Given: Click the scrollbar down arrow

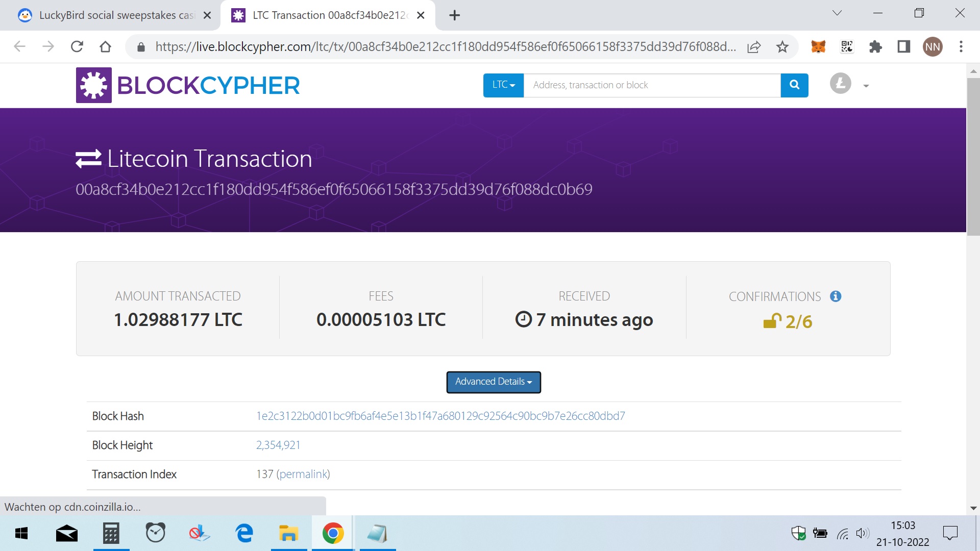Looking at the screenshot, I should click(973, 508).
